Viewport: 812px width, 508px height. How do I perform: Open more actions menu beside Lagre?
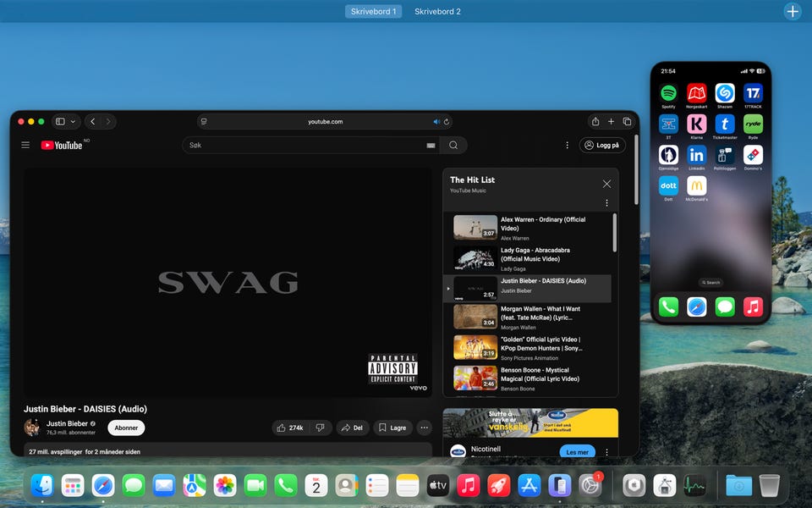pyautogui.click(x=425, y=428)
